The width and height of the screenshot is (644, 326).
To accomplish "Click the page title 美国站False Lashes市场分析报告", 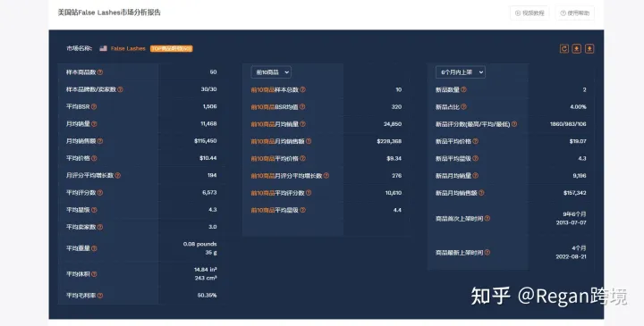I will pyautogui.click(x=109, y=13).
